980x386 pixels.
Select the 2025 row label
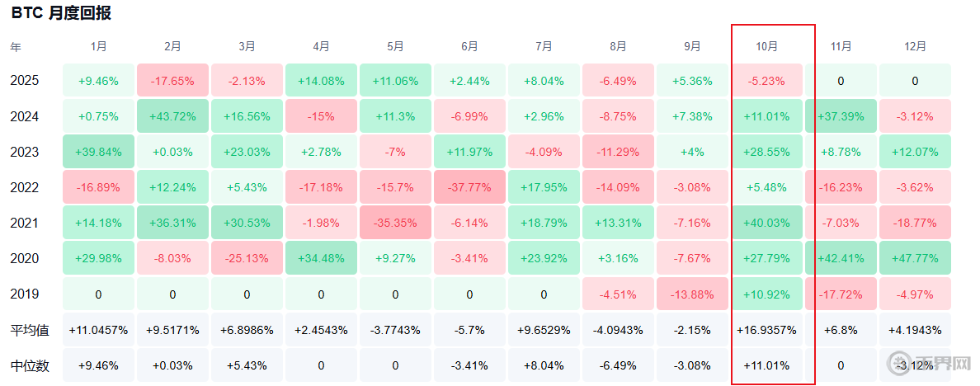tap(25, 81)
